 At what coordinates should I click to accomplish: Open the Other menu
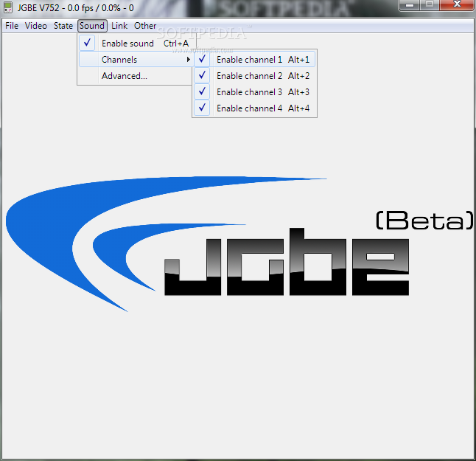pyautogui.click(x=145, y=26)
